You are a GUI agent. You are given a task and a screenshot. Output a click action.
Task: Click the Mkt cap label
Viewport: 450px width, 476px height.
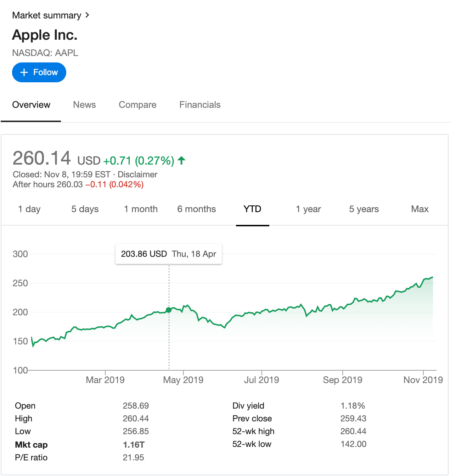[31, 445]
